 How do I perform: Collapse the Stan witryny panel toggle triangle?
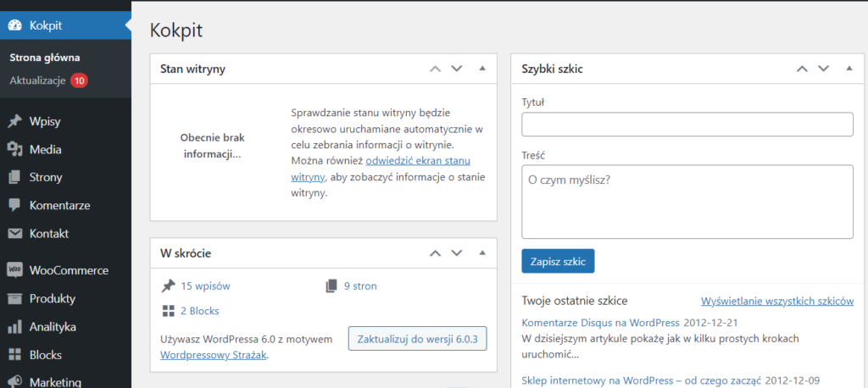(482, 69)
